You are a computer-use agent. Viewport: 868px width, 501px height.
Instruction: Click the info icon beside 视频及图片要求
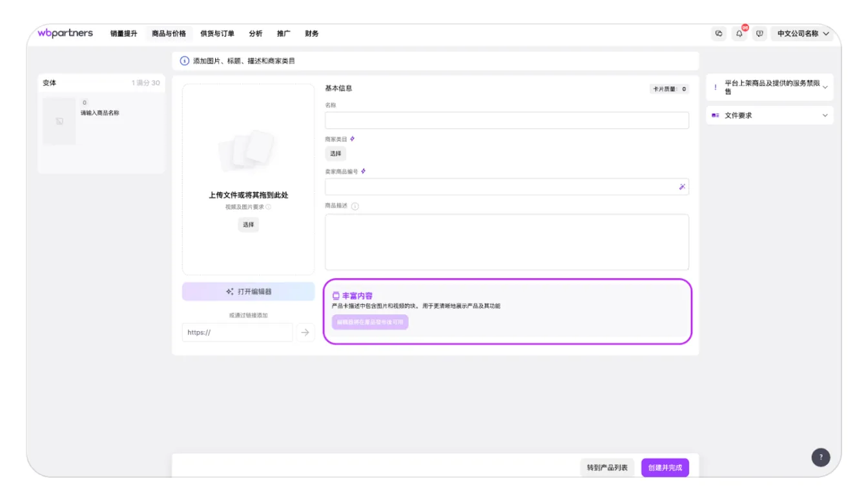coord(268,207)
